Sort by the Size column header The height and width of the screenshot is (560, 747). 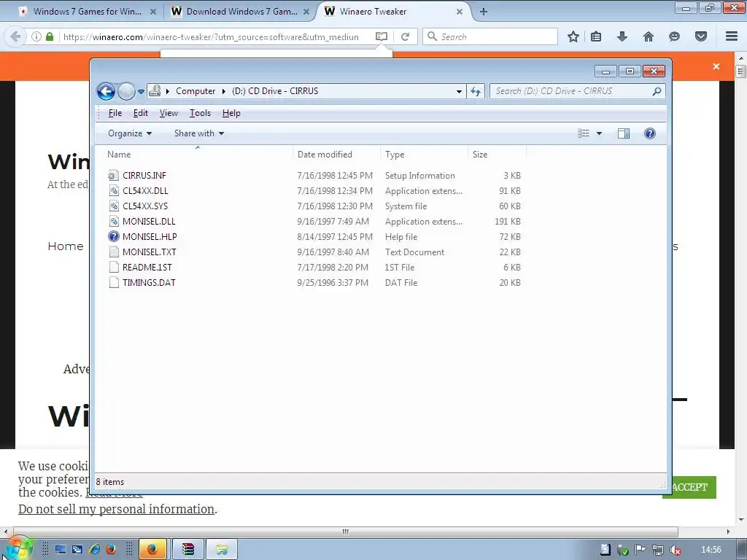pyautogui.click(x=497, y=155)
